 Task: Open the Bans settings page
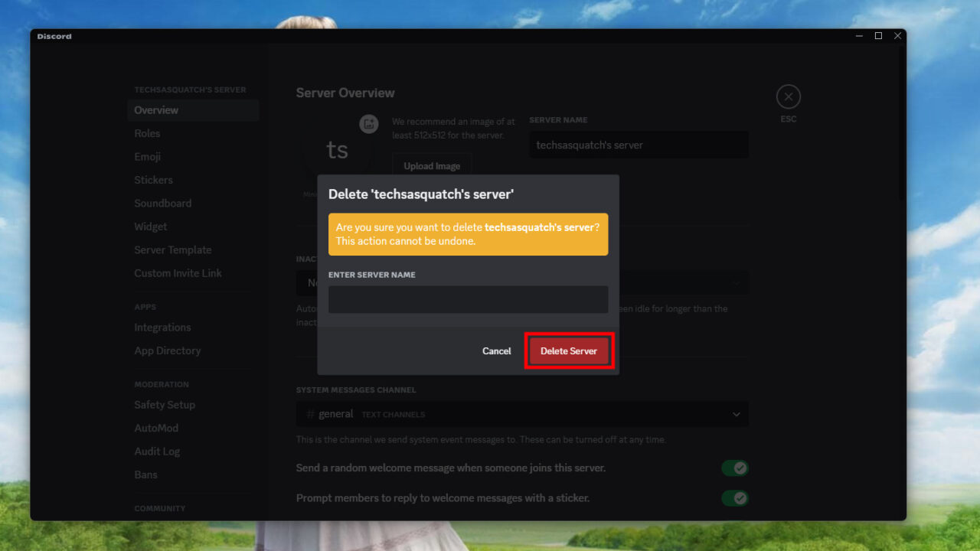coord(145,474)
